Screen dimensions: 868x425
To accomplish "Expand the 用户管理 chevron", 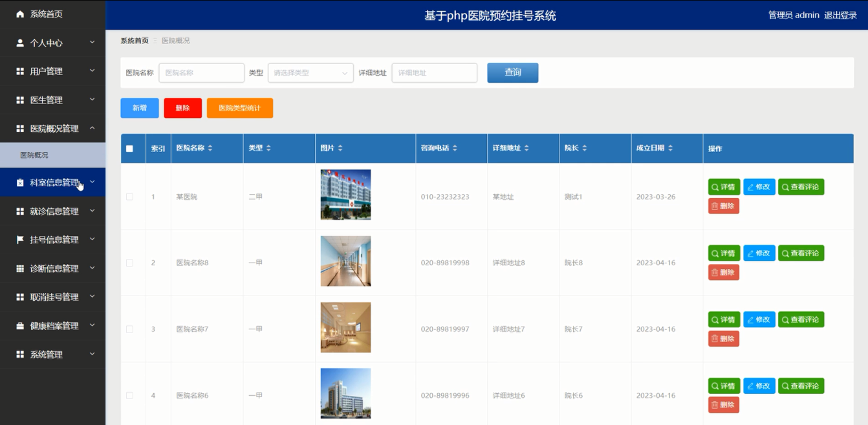I will [x=92, y=71].
